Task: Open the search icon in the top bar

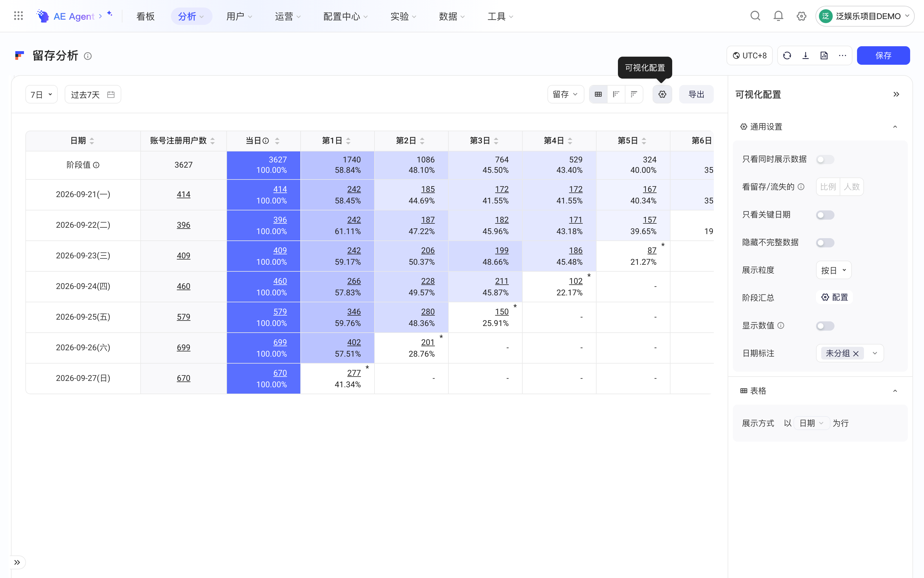Action: [755, 16]
